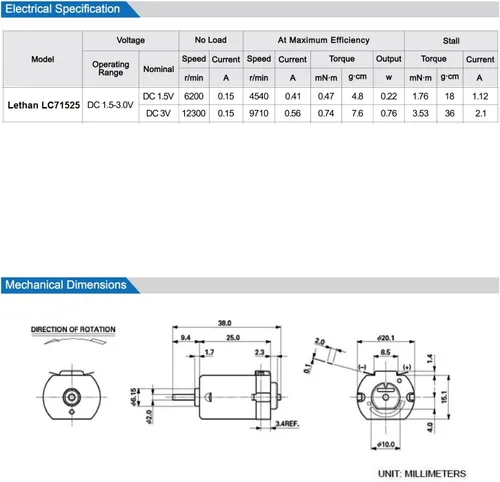The height and width of the screenshot is (482, 500).
Task: Click the stall current value '1.12'
Action: coord(480,96)
